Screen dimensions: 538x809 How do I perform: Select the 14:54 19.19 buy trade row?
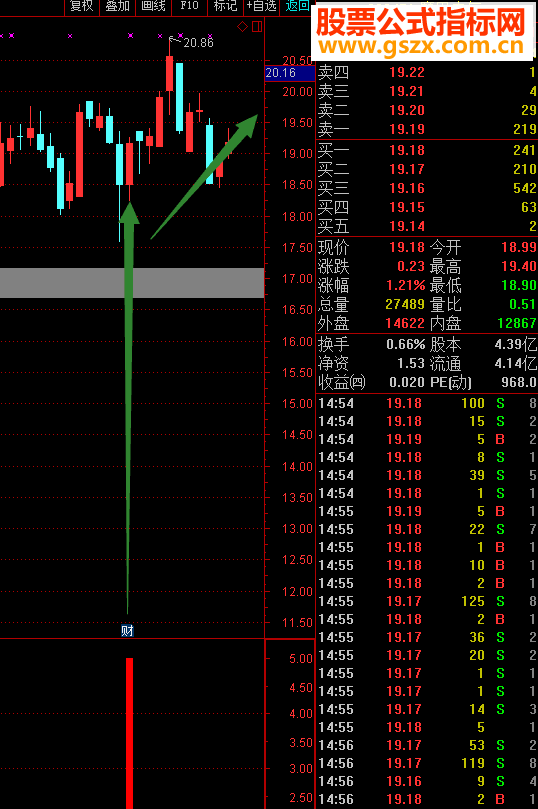[427, 440]
